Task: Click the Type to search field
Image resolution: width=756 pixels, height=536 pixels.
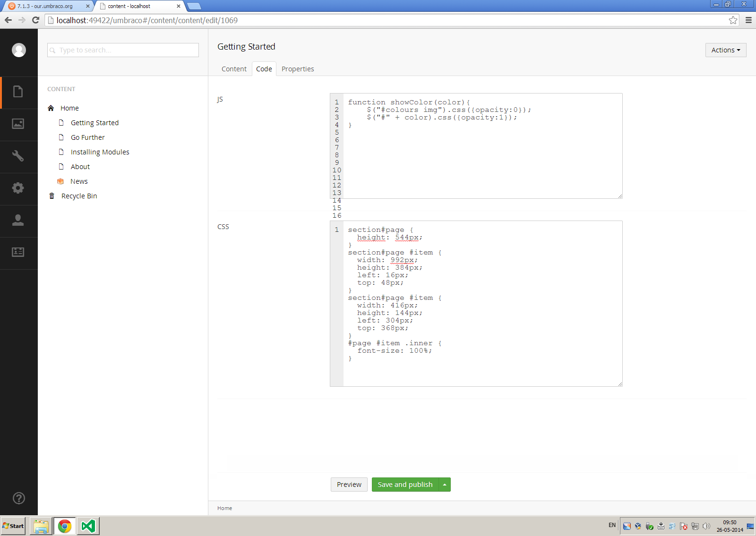Action: tap(123, 50)
